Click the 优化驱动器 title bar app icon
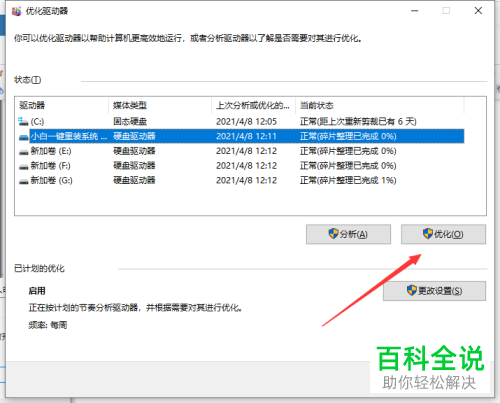 click(17, 11)
